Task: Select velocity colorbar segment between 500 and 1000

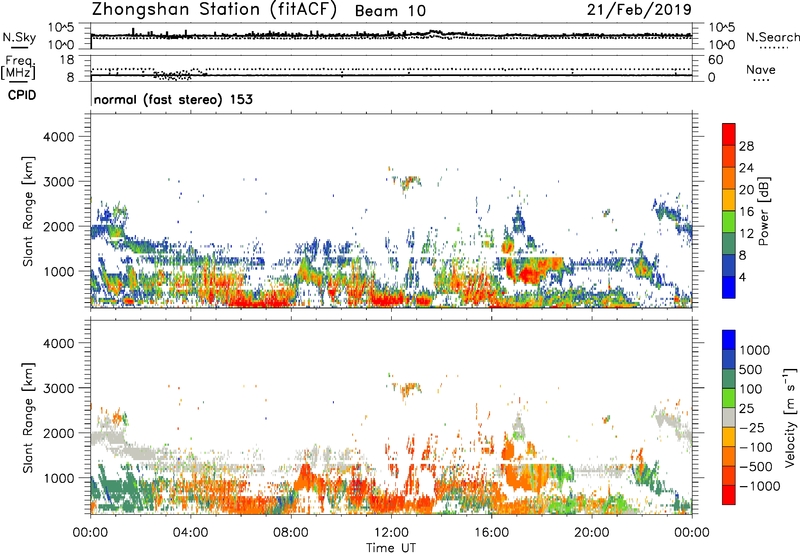Action: click(x=729, y=359)
